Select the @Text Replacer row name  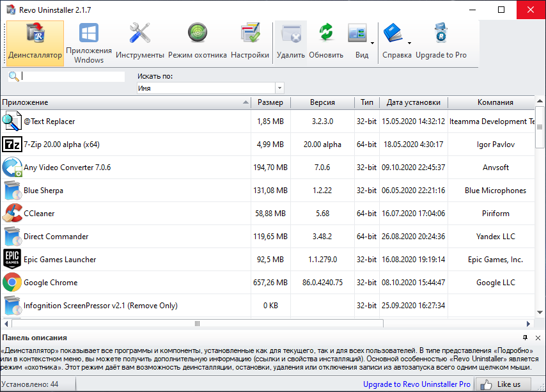point(49,122)
